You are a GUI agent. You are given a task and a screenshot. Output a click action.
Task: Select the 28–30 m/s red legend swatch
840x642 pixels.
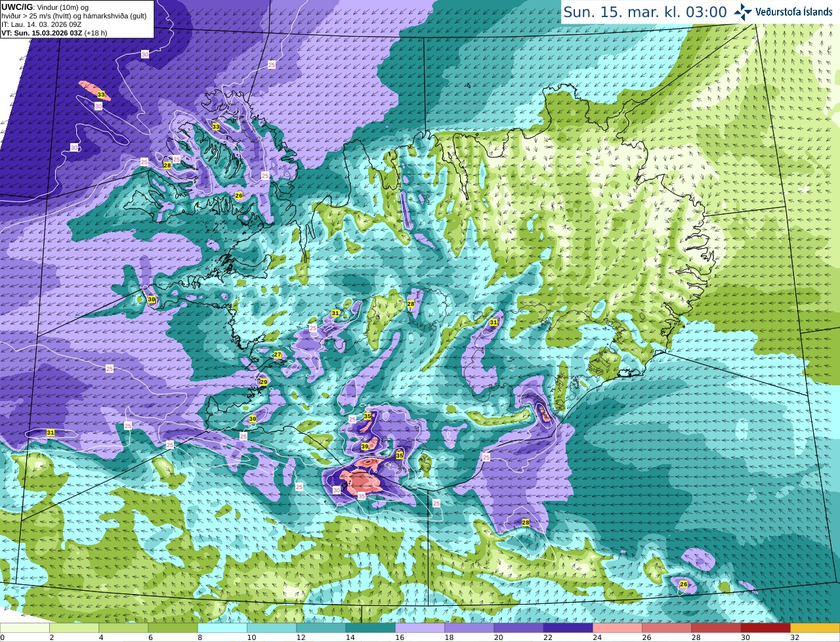coord(717,628)
